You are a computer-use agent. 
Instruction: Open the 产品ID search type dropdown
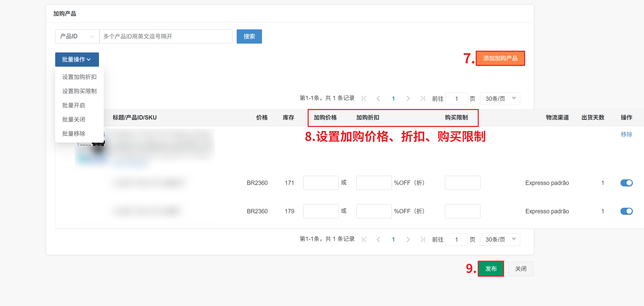pyautogui.click(x=77, y=36)
